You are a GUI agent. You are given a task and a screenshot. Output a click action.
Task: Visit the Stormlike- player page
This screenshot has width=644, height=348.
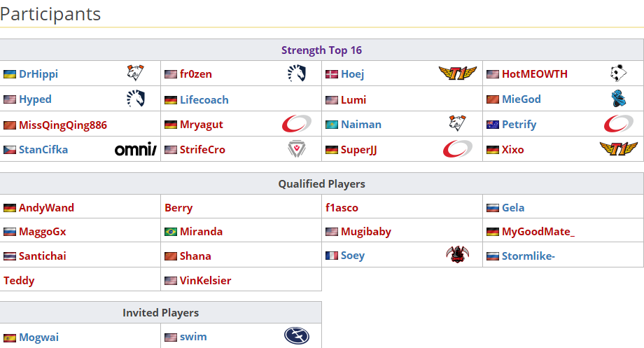click(528, 256)
